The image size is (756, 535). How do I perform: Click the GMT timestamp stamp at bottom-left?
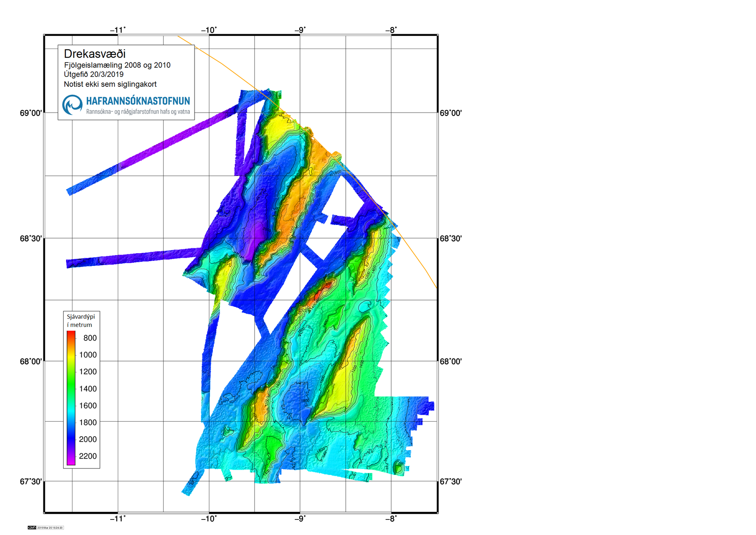point(45,527)
